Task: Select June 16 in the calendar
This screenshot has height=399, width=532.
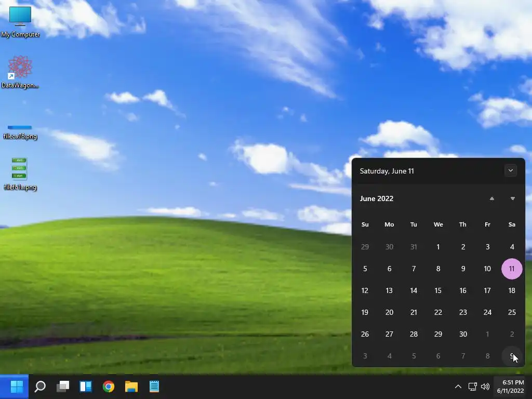Action: pyautogui.click(x=463, y=290)
